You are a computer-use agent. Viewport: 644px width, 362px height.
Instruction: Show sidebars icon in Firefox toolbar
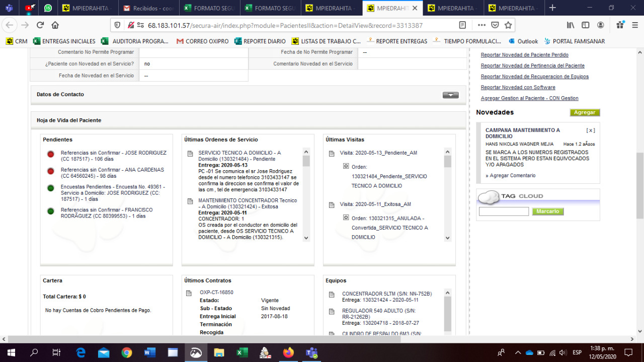coord(586,25)
